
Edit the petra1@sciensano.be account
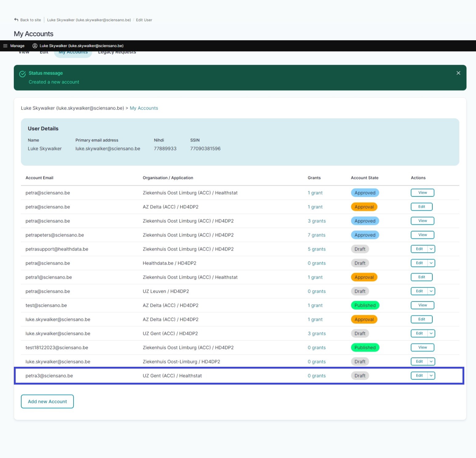[421, 277]
